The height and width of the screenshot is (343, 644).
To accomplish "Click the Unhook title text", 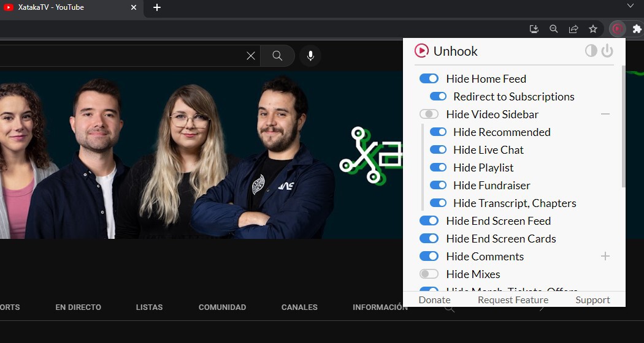I will pyautogui.click(x=456, y=51).
